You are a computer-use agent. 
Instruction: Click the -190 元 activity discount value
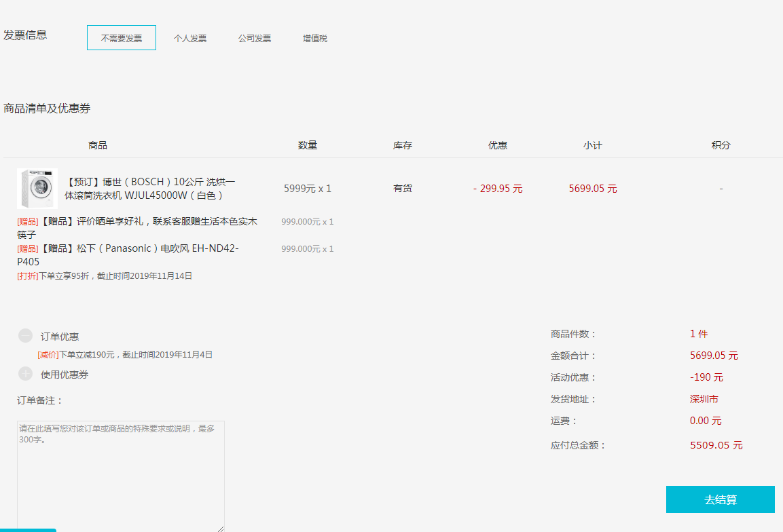706,377
